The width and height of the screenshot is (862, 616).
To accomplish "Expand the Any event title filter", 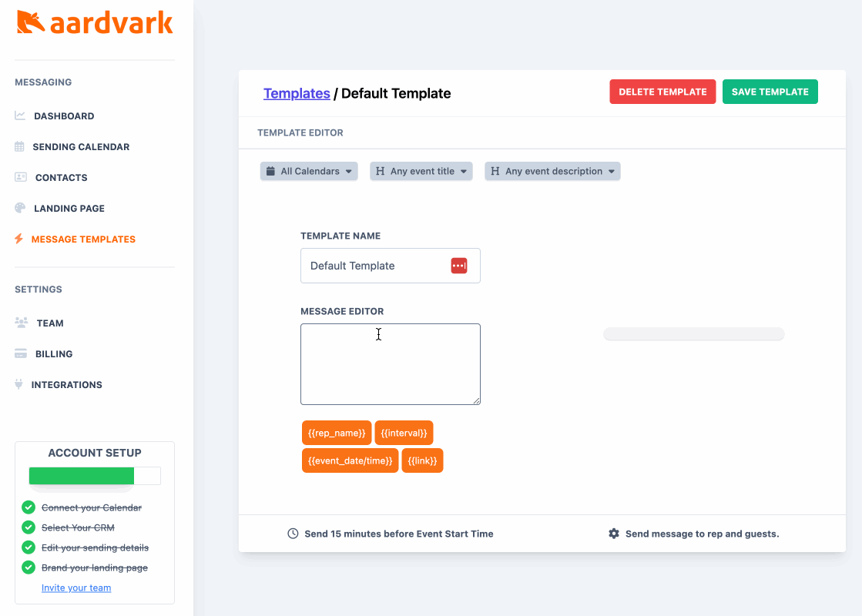I will tap(421, 171).
